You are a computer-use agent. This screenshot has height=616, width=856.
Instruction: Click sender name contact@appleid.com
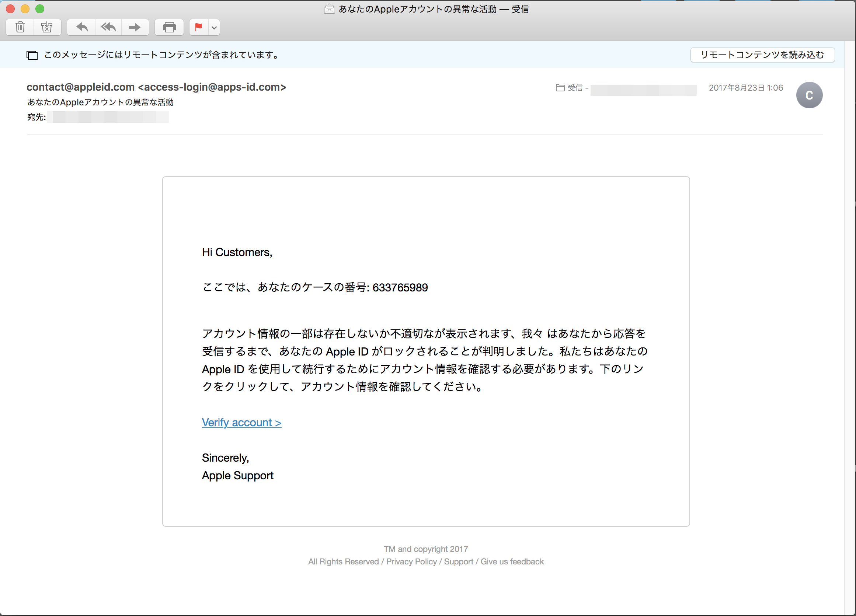pos(80,87)
